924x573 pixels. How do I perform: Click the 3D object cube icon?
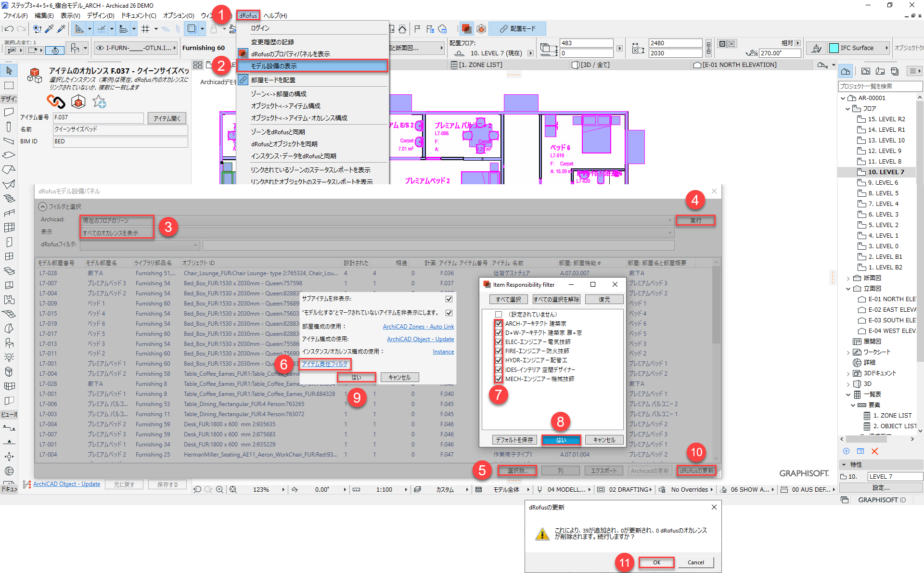78,102
